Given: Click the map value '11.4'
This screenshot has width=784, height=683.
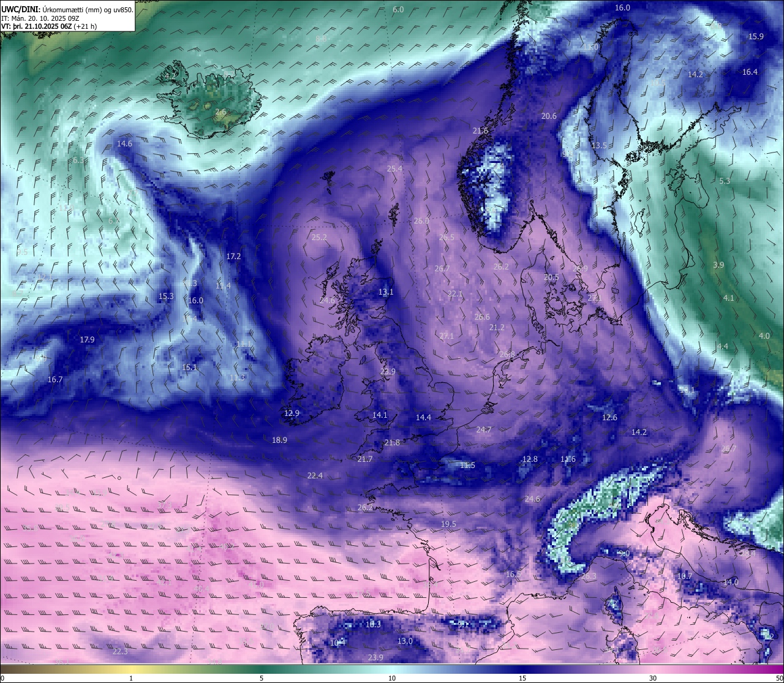Looking at the screenshot, I should 223,286.
